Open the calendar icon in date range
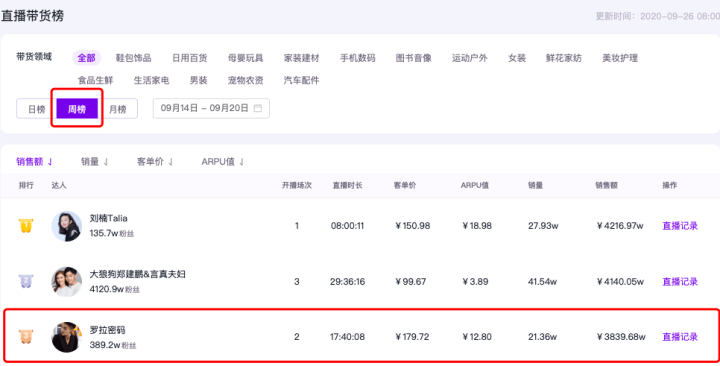The height and width of the screenshot is (366, 720). click(x=258, y=108)
